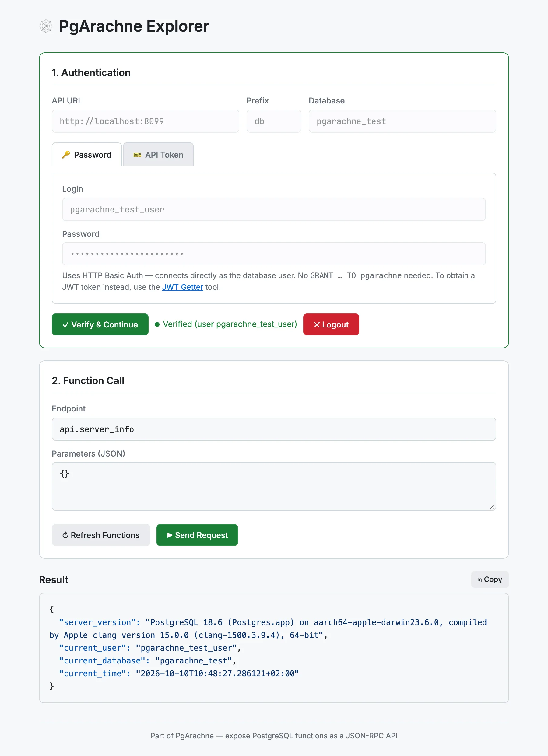Click the "current_user" result line

click(x=150, y=648)
